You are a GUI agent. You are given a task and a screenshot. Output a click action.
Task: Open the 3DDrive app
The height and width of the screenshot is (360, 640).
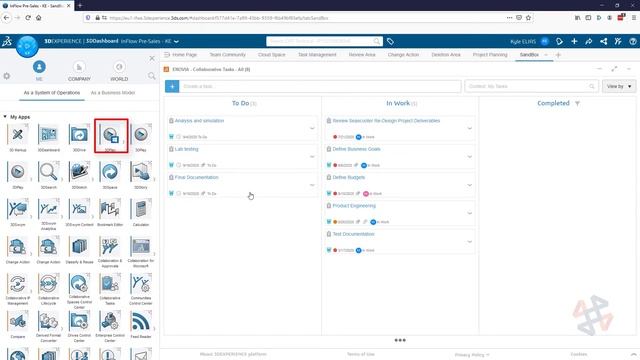[x=79, y=134]
